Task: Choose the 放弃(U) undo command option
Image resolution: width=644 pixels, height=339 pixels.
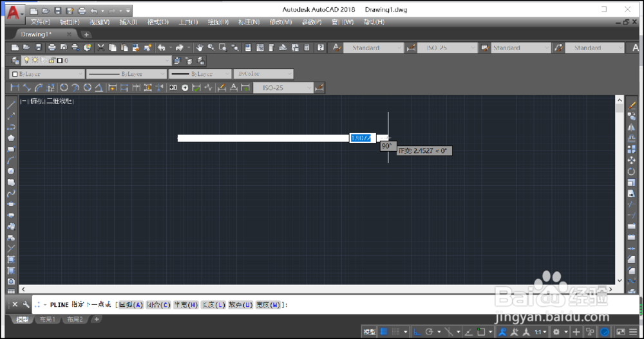Action: click(241, 304)
